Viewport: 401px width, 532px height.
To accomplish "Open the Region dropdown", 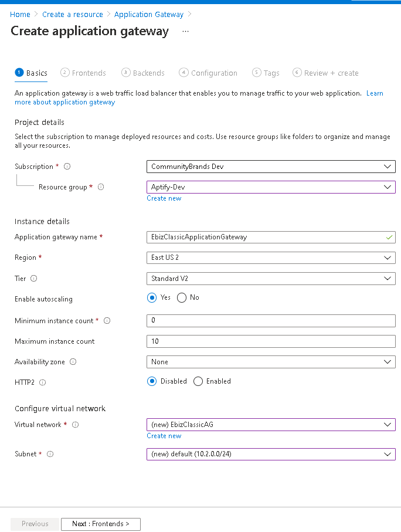I will pos(271,257).
